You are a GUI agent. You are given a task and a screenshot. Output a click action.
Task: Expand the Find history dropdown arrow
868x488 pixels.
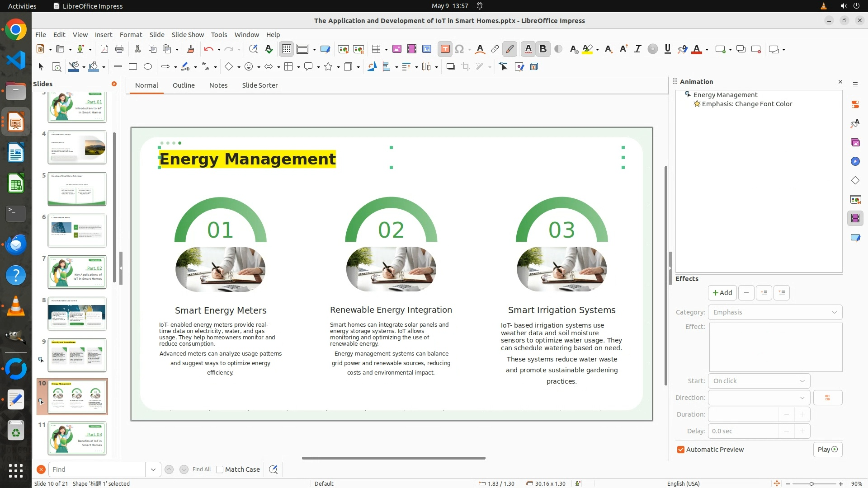pyautogui.click(x=153, y=469)
